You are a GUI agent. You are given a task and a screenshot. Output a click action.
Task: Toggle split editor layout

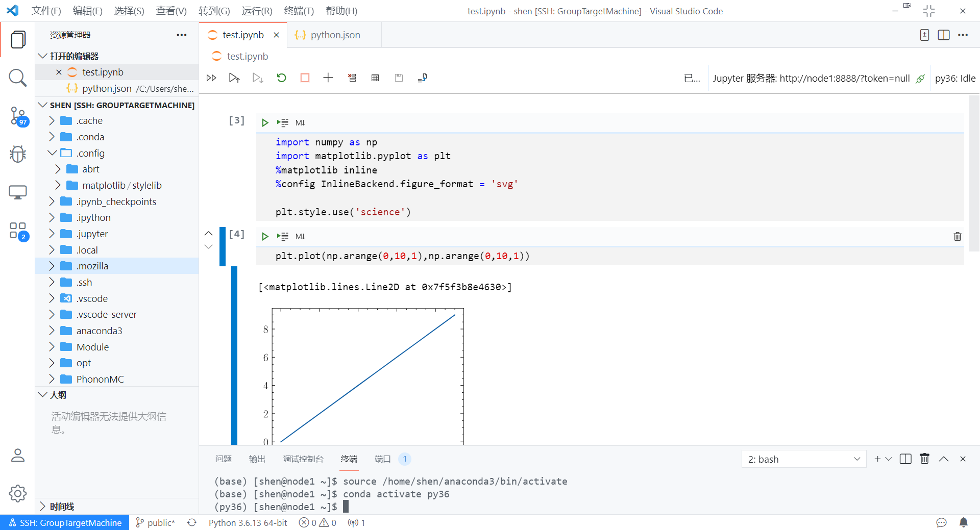tap(943, 35)
